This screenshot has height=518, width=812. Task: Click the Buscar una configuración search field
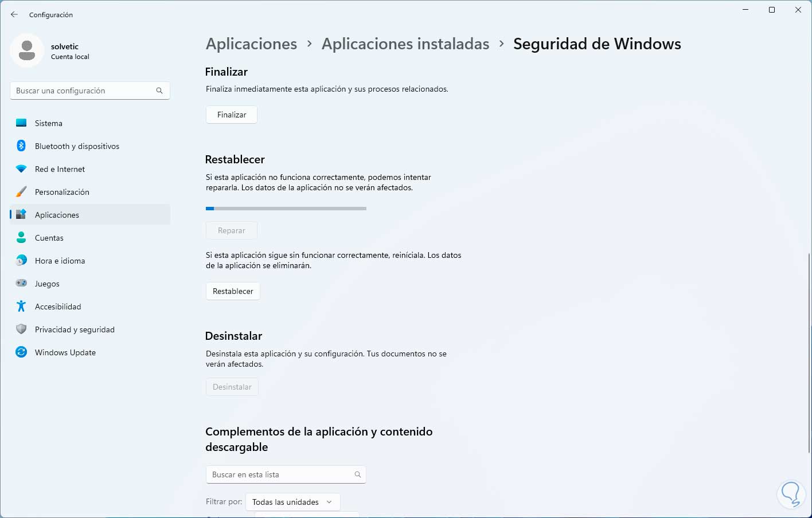(x=90, y=91)
